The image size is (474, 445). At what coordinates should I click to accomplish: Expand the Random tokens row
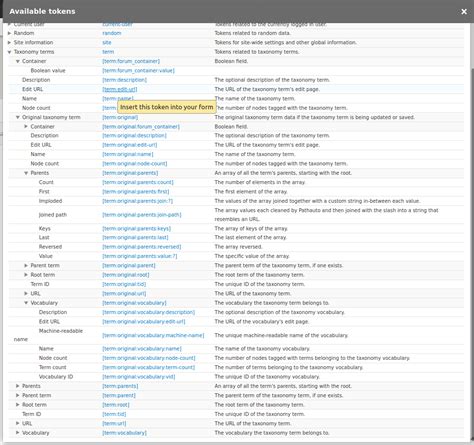9,33
